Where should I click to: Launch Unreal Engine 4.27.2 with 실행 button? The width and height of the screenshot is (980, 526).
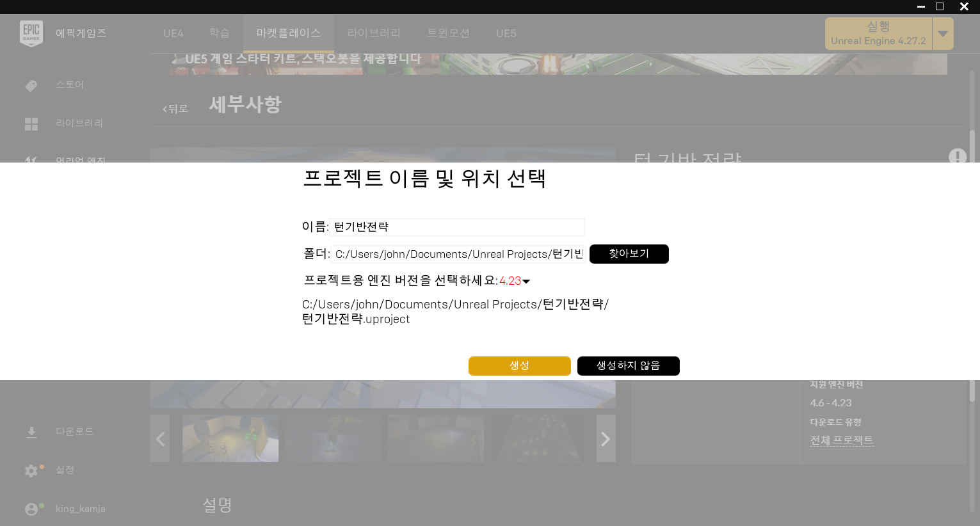click(879, 33)
